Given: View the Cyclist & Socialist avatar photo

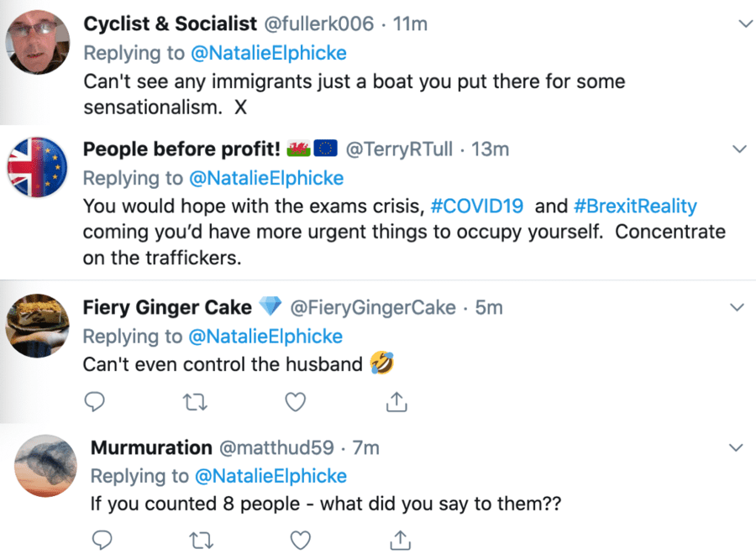Looking at the screenshot, I should pos(37,41).
